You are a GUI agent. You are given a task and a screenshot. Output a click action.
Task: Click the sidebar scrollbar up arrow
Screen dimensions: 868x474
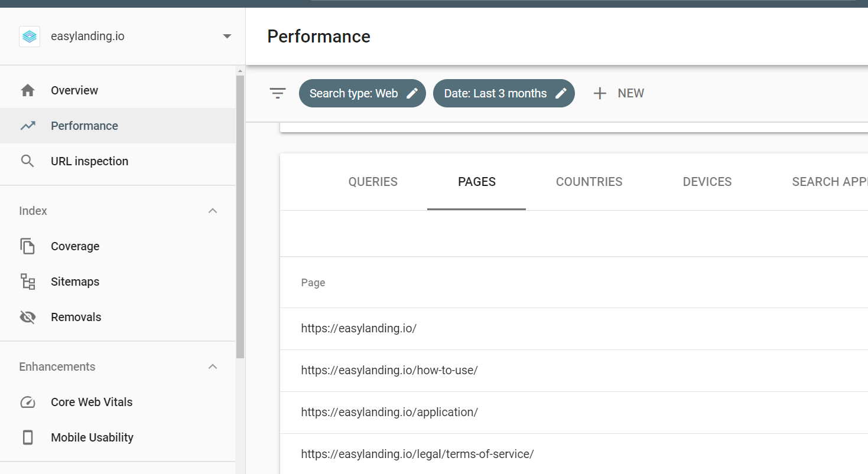click(240, 71)
